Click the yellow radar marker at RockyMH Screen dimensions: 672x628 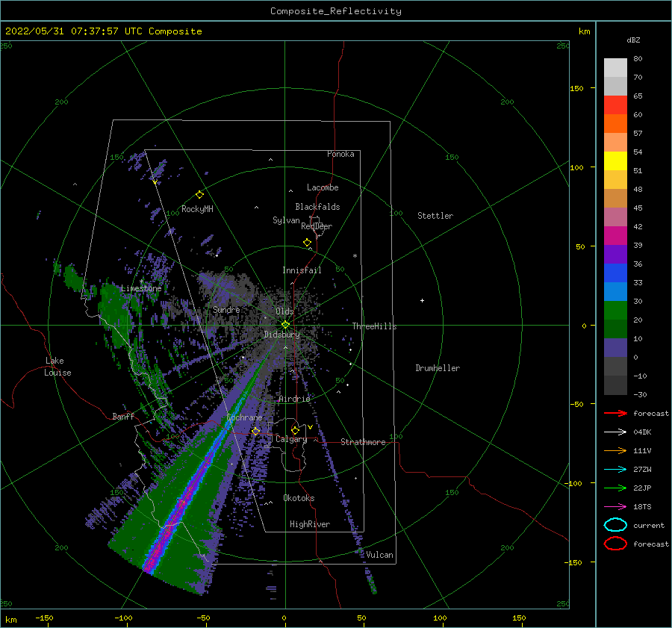199,195
